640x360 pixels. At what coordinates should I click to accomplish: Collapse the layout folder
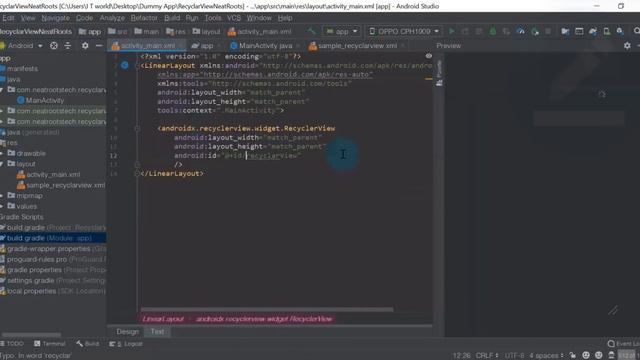coord(2,164)
